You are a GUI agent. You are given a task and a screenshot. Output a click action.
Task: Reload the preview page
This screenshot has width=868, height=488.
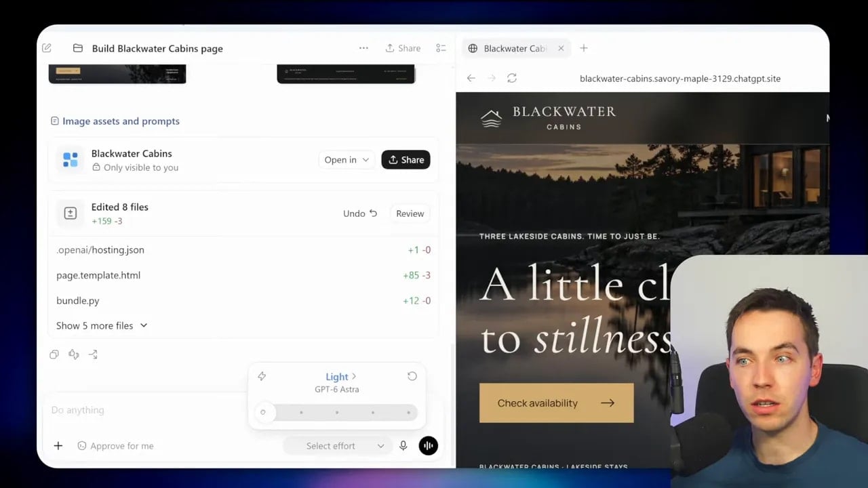click(x=512, y=78)
